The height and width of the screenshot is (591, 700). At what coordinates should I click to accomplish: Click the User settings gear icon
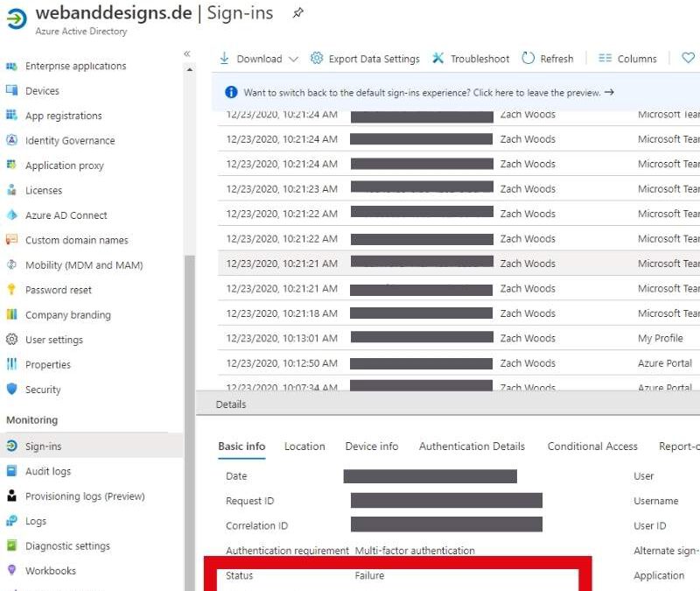[x=11, y=340]
